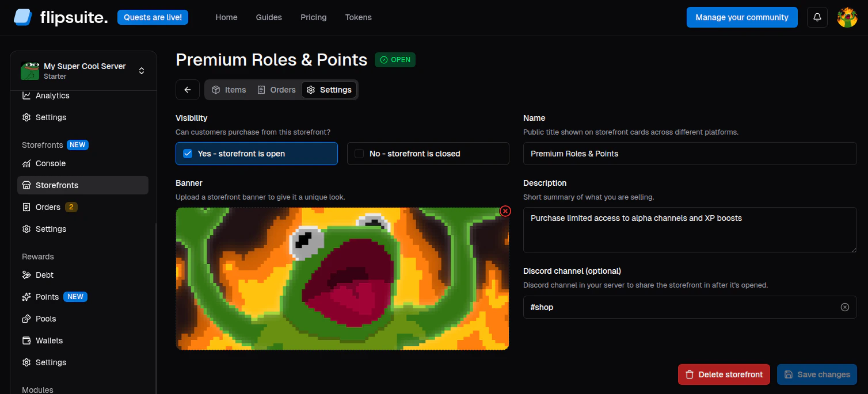
Task: Go back with the arrow button
Action: click(188, 90)
